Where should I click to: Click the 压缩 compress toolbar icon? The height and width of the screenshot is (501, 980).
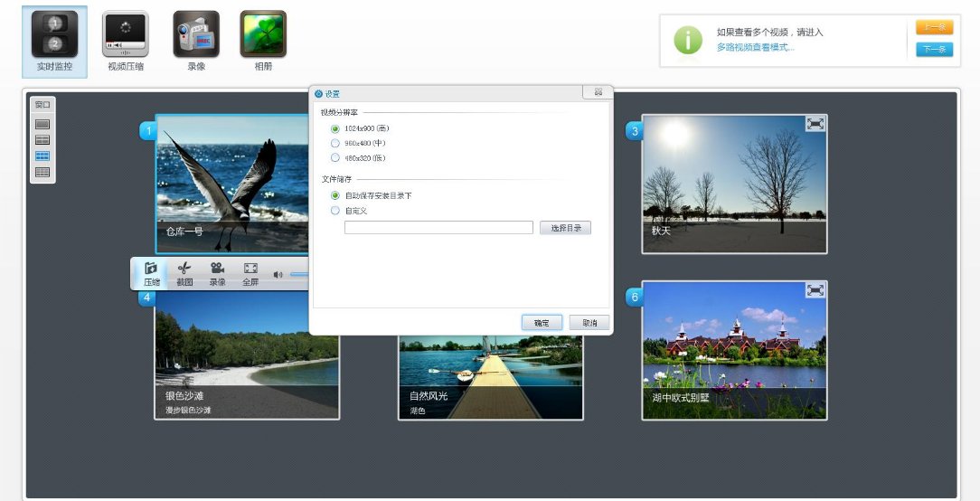click(x=151, y=273)
